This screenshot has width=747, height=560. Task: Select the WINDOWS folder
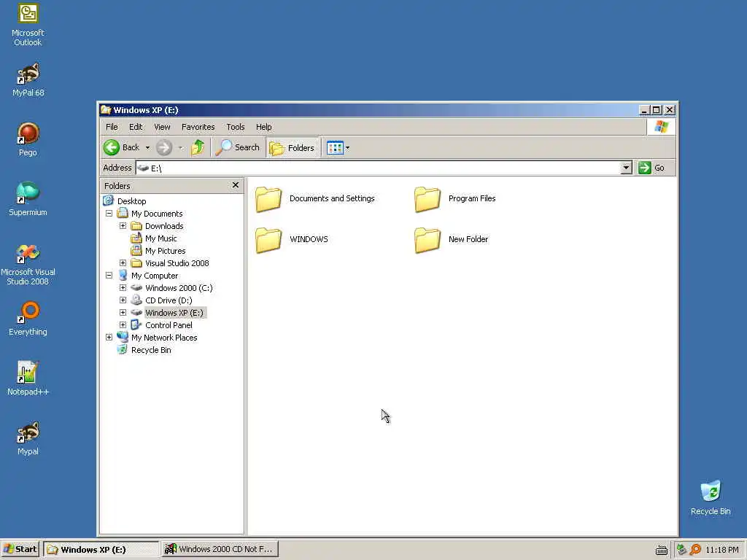point(292,239)
